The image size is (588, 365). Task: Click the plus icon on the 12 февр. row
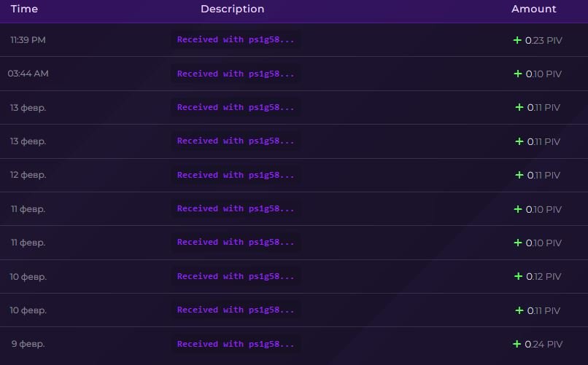click(519, 175)
